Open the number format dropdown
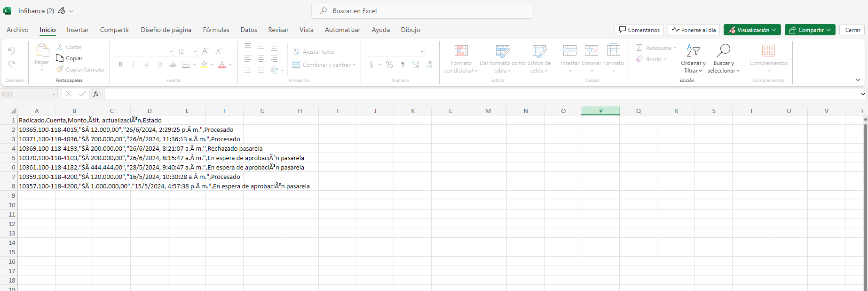Screen dimensions: 868x291 tap(422, 51)
